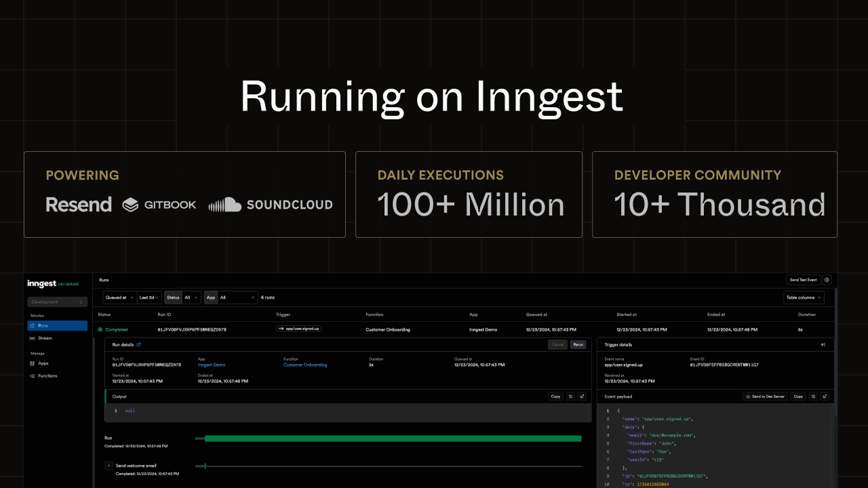868x488 pixels.
Task: Collapse the Trigger details panel arrow icon
Action: [x=823, y=344]
